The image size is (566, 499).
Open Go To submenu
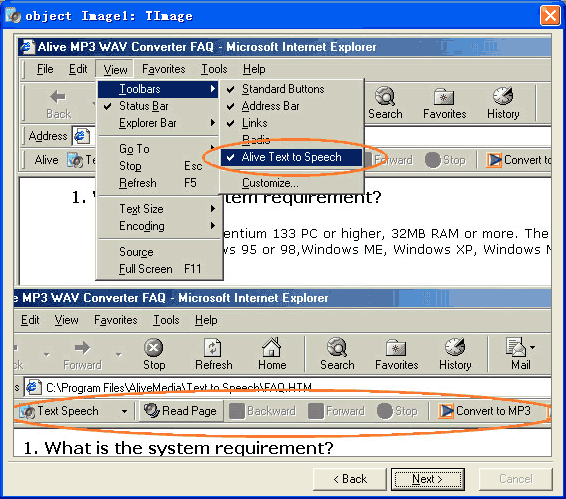[x=157, y=148]
